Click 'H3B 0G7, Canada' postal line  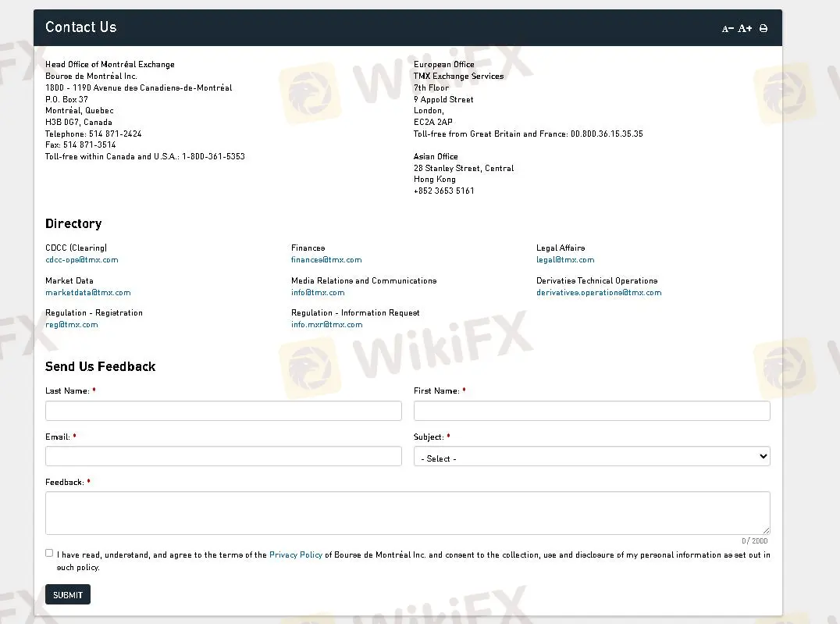(x=79, y=123)
